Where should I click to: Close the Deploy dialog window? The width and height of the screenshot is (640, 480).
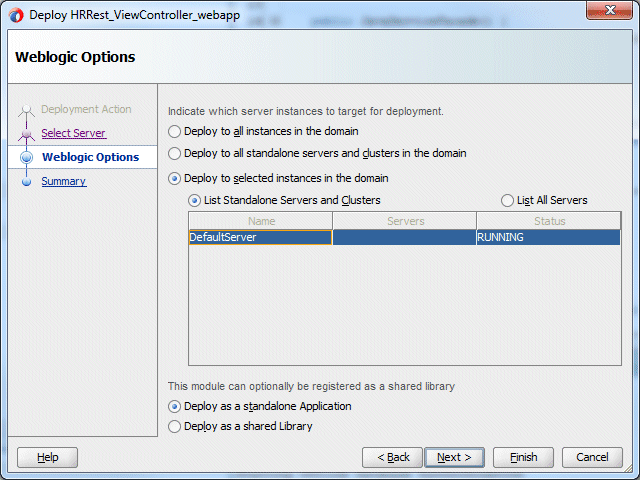[x=609, y=10]
